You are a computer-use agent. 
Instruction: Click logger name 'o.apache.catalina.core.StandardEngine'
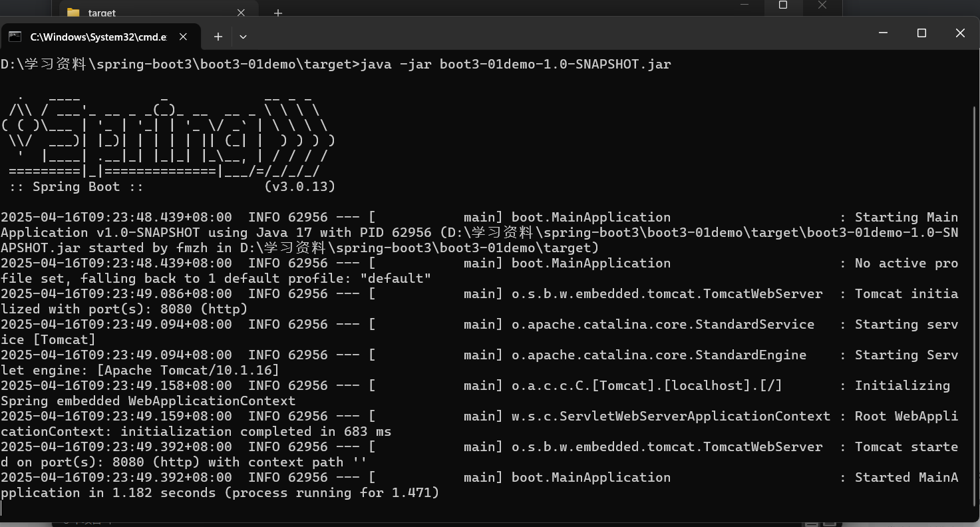pyautogui.click(x=659, y=355)
